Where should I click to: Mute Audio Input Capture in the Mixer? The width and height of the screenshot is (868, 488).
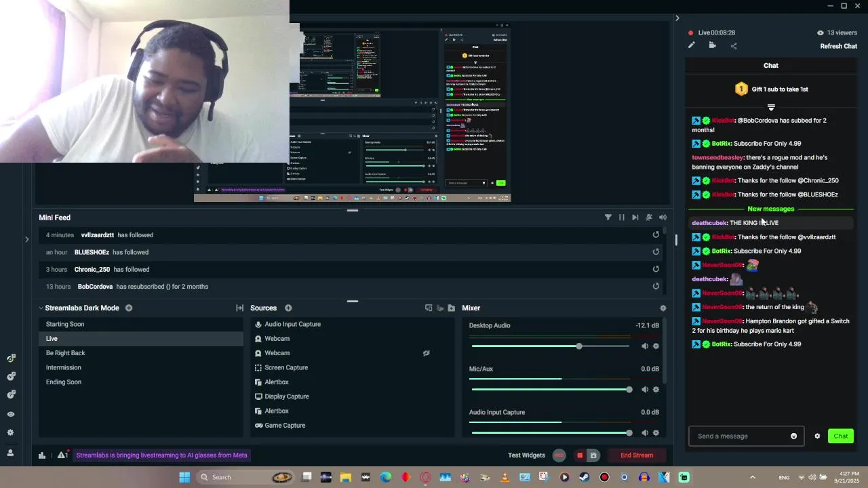645,433
